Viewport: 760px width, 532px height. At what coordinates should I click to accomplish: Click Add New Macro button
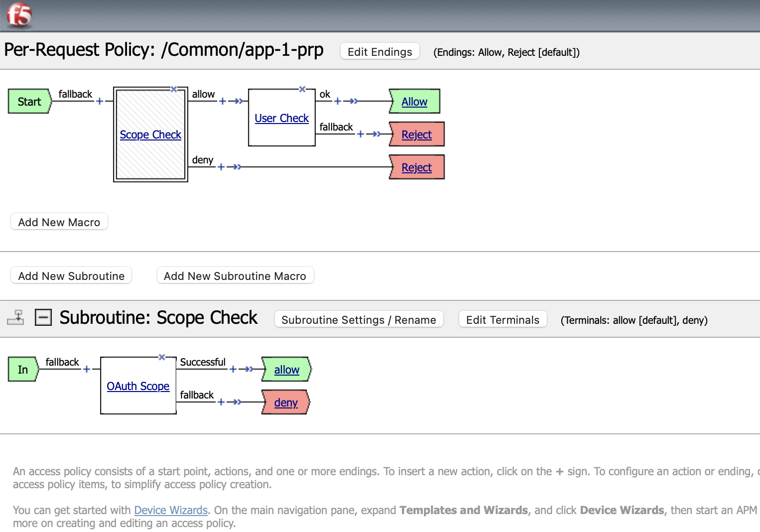pos(59,222)
